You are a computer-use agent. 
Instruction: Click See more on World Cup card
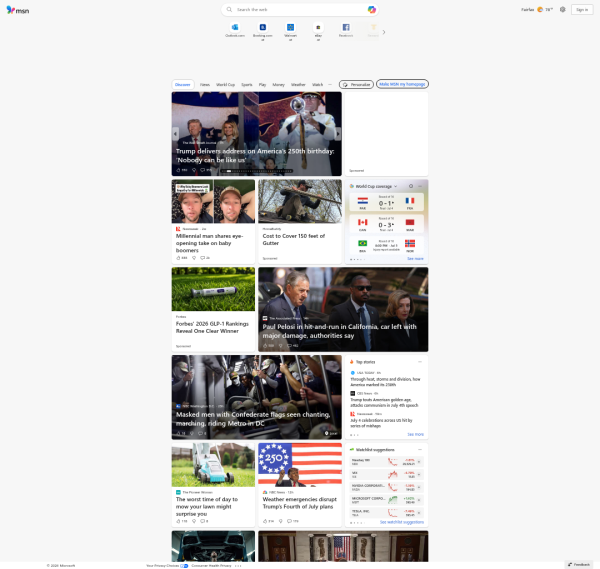point(415,259)
